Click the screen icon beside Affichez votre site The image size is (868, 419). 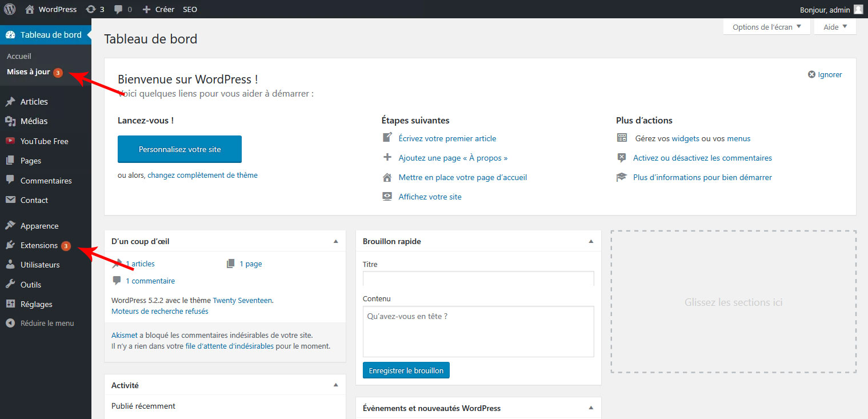pyautogui.click(x=387, y=197)
